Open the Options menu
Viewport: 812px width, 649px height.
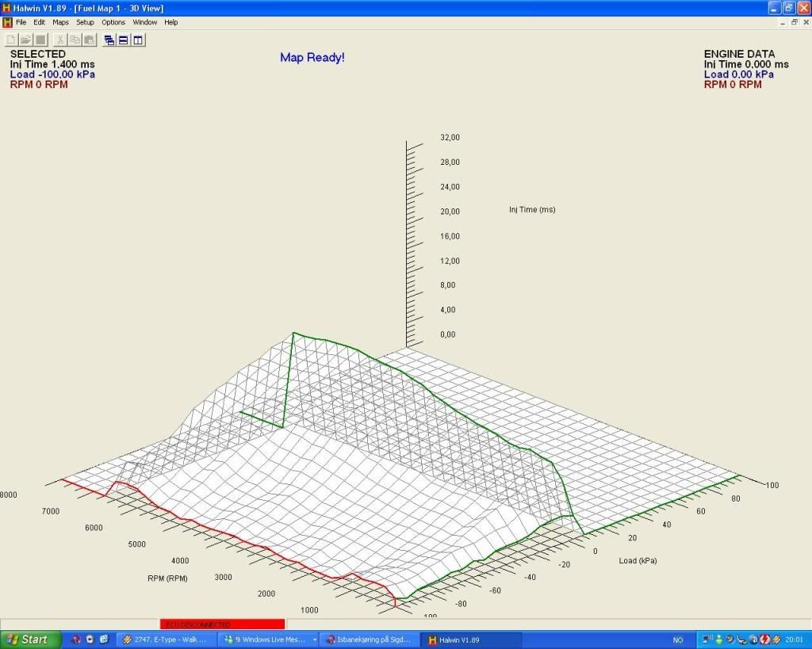113,22
